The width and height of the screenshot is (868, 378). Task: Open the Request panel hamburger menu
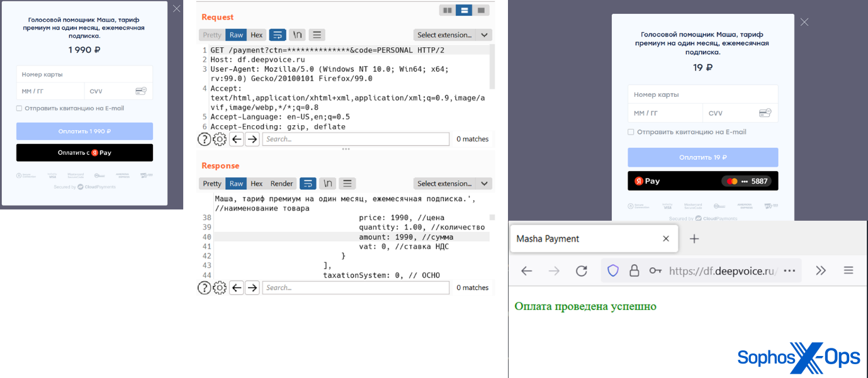[317, 35]
